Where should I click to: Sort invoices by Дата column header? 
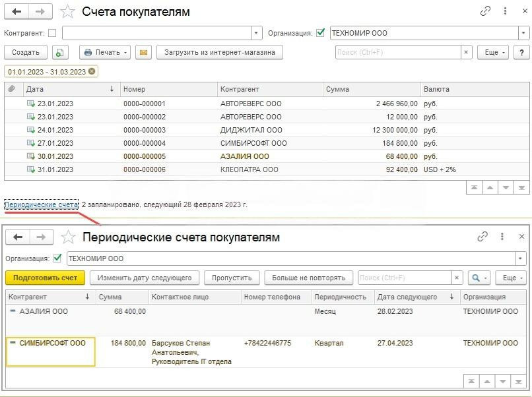(71, 89)
